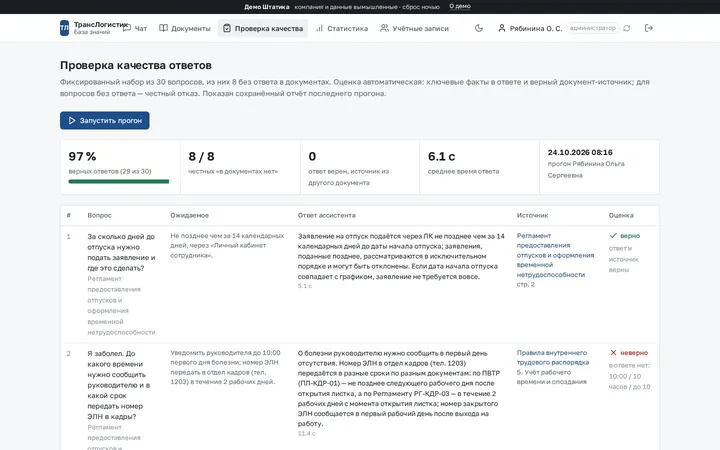Click the red X icon next to неверно
The height and width of the screenshot is (450, 720).
(x=613, y=353)
